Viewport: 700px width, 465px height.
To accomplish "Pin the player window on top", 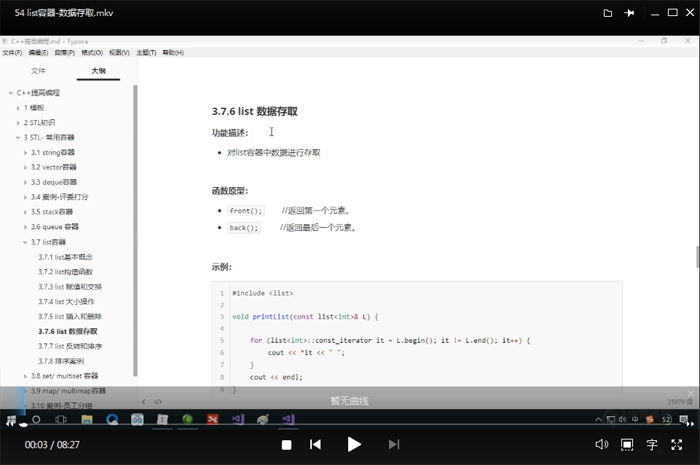I will tap(629, 13).
